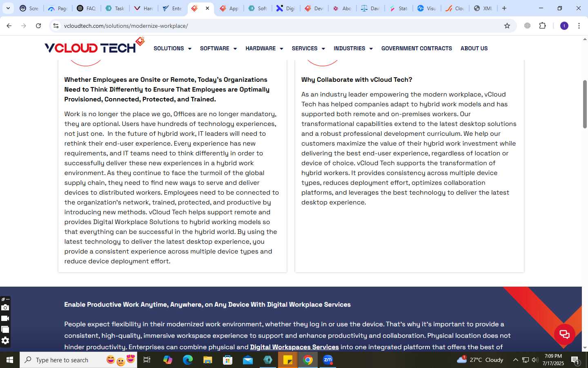The height and width of the screenshot is (368, 588).
Task: Open Chrome's three-dot menu
Action: pyautogui.click(x=579, y=26)
